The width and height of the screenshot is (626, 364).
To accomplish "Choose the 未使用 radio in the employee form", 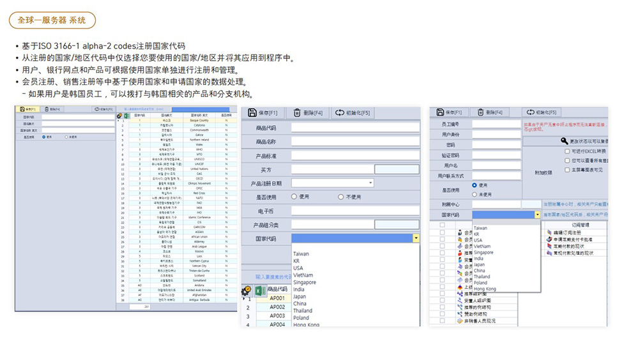I will (474, 194).
